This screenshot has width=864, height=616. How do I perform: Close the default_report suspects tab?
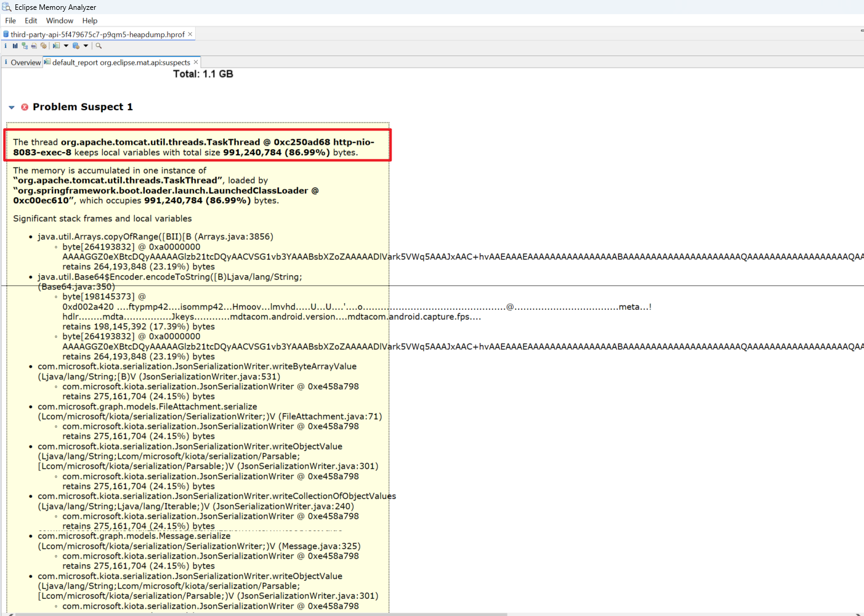click(x=196, y=62)
